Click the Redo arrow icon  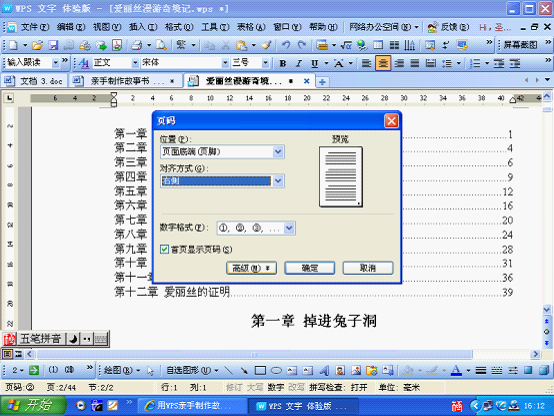click(x=301, y=45)
